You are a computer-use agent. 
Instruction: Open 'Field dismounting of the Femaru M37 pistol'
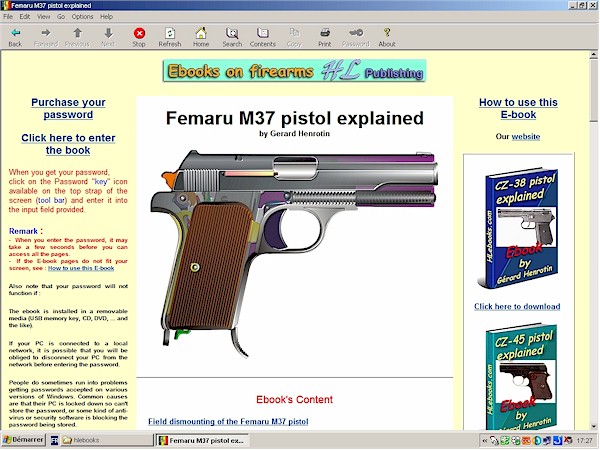pos(228,422)
